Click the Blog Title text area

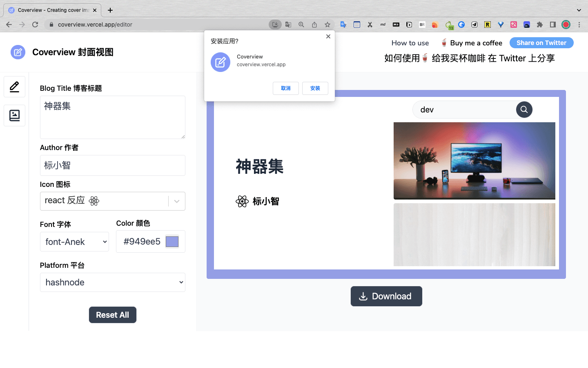pos(113,117)
